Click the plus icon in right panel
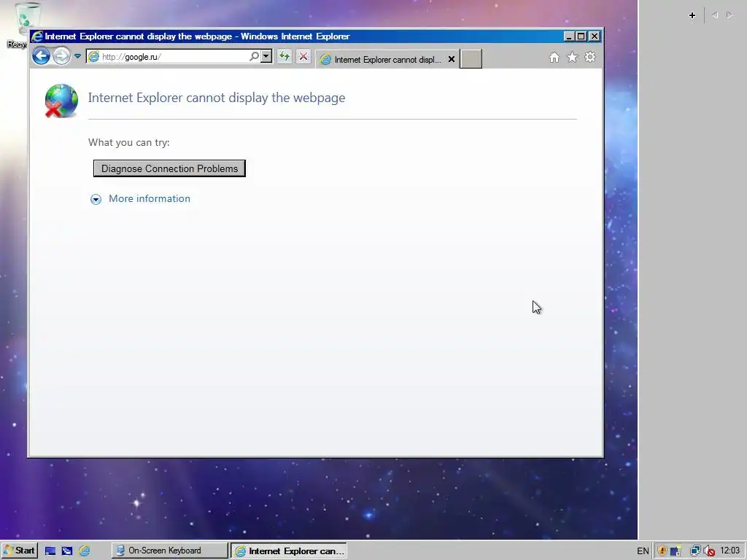 pyautogui.click(x=692, y=15)
